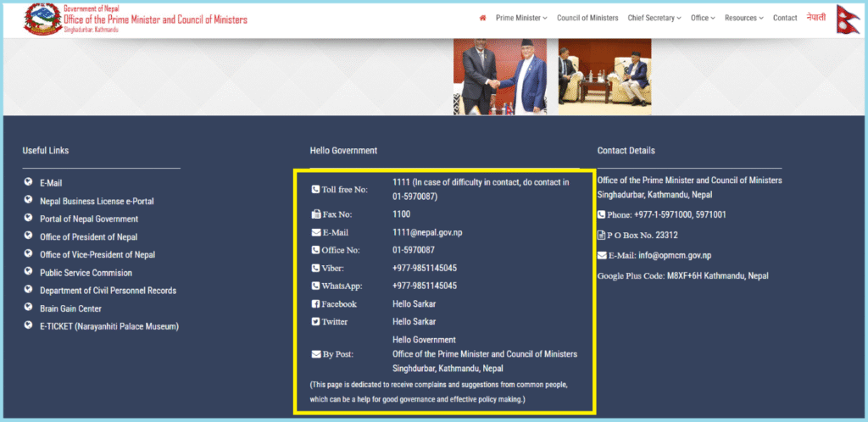Screen dimensions: 868x422
Task: Visit the Brain Gain Center link
Action: coord(70,308)
